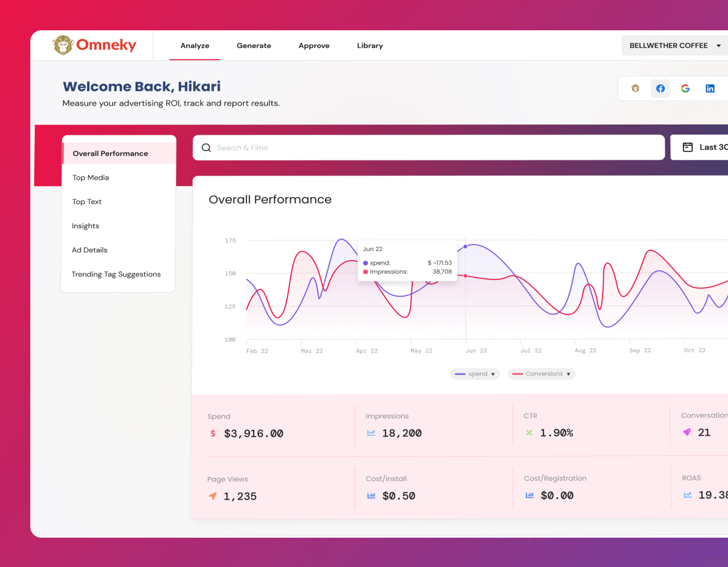Click the magnifier search icon
The width and height of the screenshot is (728, 567).
click(x=206, y=148)
